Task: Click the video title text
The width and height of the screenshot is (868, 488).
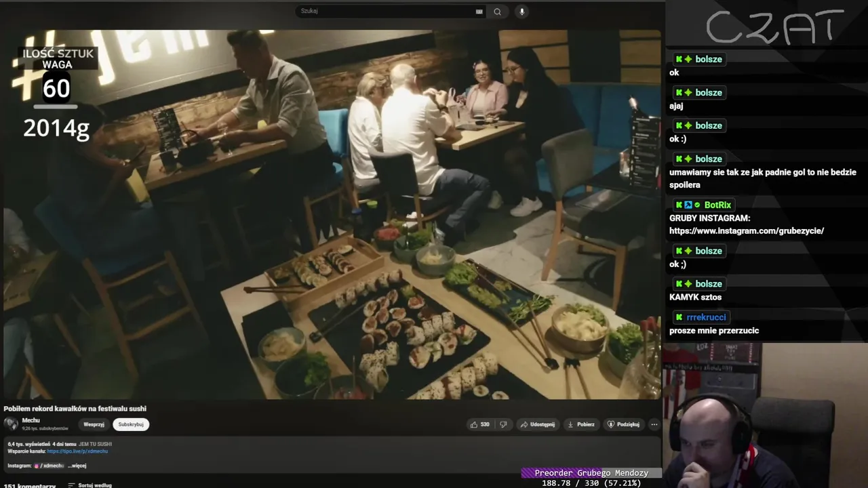Action: tap(75, 409)
